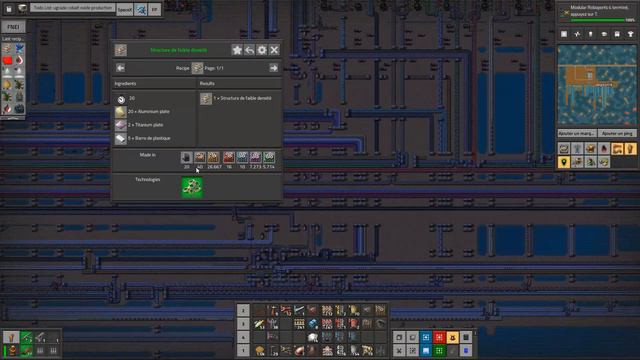Click the X shortcut button in bottom row
The image size is (640, 360).
click(399, 351)
